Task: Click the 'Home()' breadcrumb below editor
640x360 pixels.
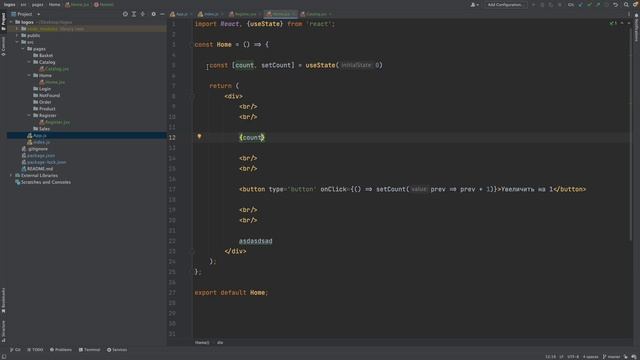Action: [202, 342]
